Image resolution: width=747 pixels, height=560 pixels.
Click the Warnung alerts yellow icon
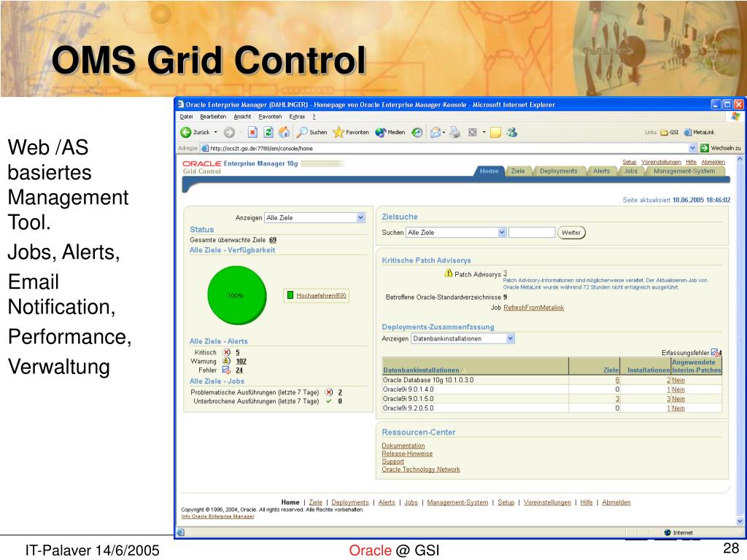[227, 361]
